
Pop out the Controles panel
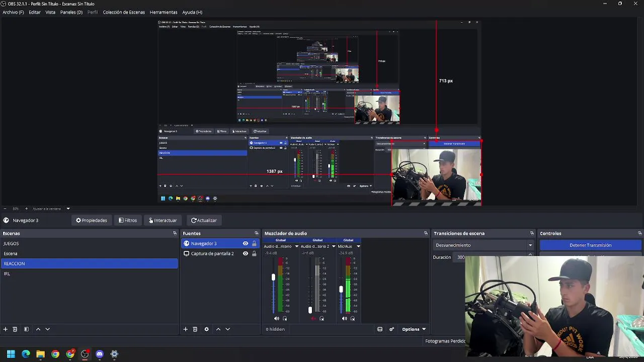[639, 233]
